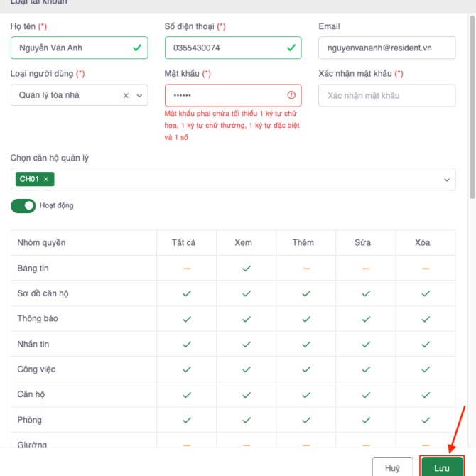Toggle Thêm permission for Thông báo
Image resolution: width=476 pixels, height=476 pixels.
point(306,319)
